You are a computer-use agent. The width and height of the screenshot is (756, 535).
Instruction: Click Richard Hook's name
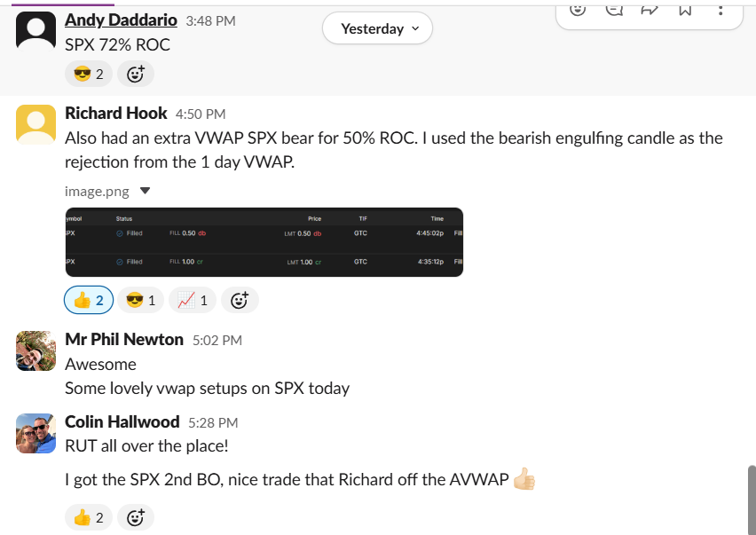click(115, 113)
